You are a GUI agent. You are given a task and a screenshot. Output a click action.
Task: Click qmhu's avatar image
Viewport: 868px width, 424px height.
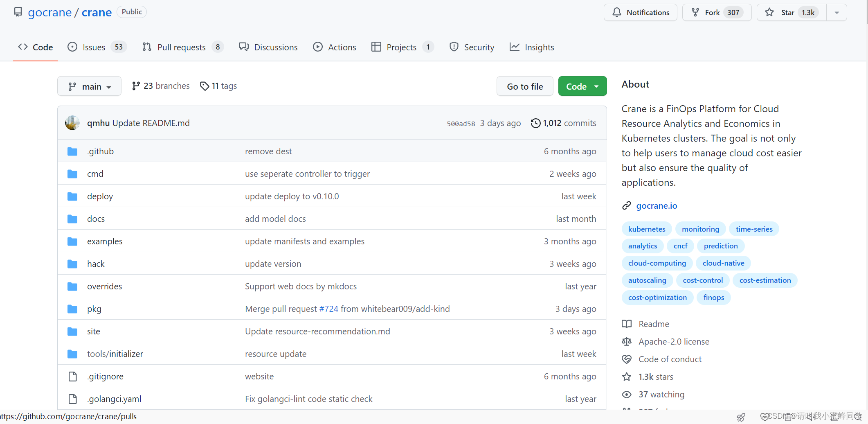pos(72,123)
